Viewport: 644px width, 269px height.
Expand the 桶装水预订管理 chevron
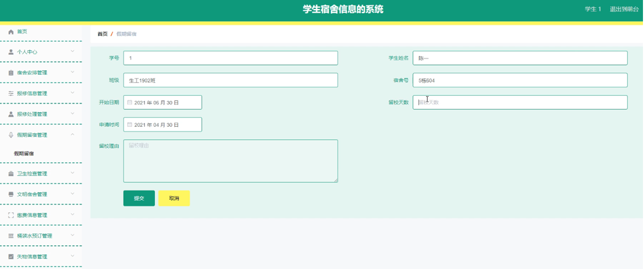[x=73, y=236]
